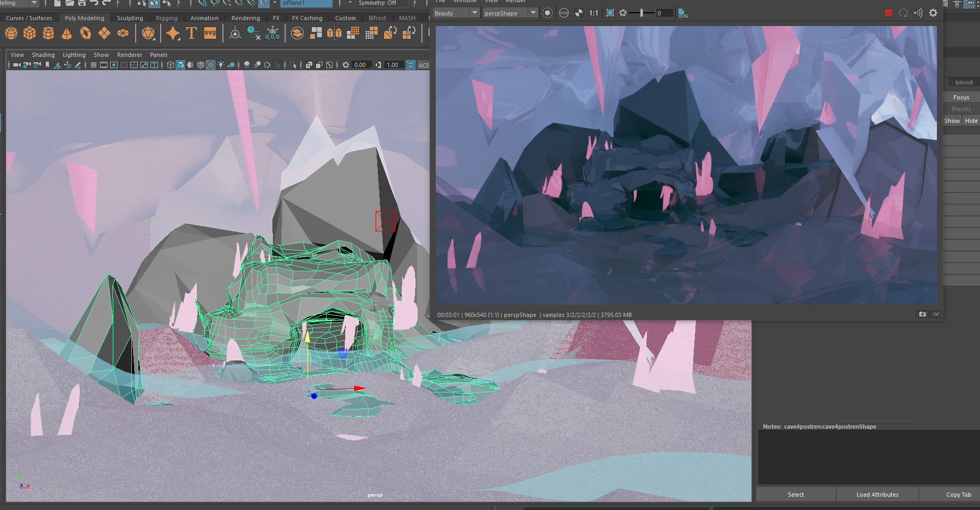The image size is (980, 510).
Task: Open the viewport Shading menu
Action: [x=43, y=55]
